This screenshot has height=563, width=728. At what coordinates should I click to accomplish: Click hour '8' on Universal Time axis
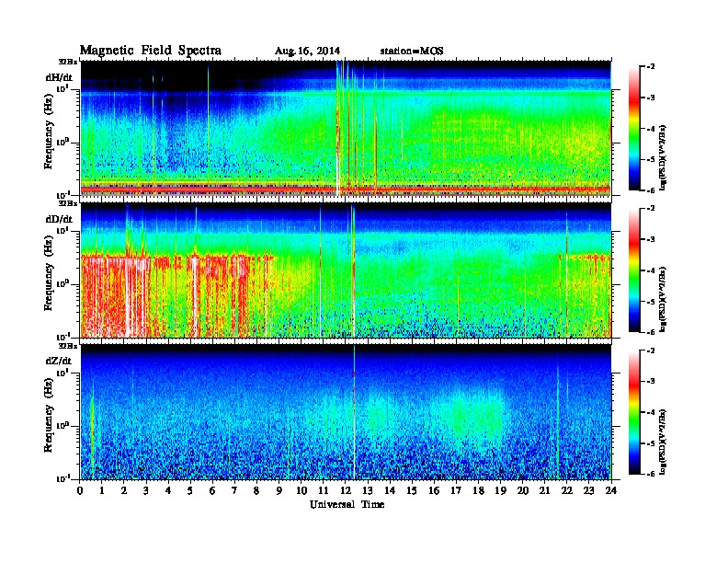[x=256, y=490]
